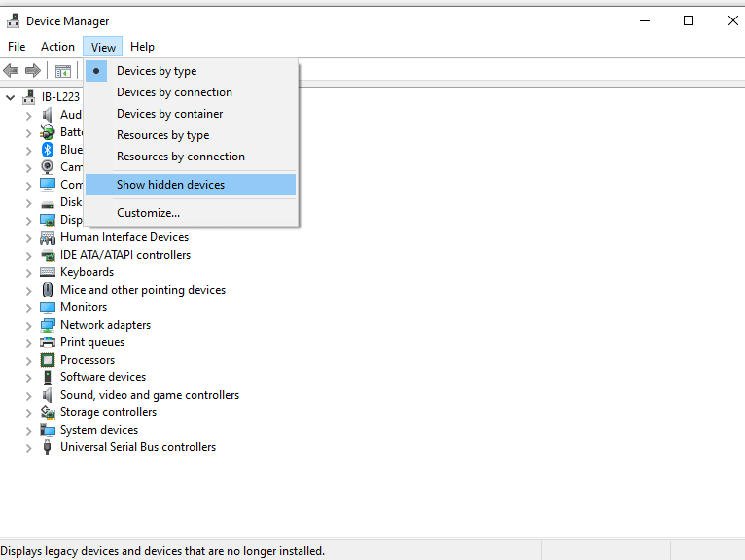Expand the Sound, video and game controllers node

[29, 395]
